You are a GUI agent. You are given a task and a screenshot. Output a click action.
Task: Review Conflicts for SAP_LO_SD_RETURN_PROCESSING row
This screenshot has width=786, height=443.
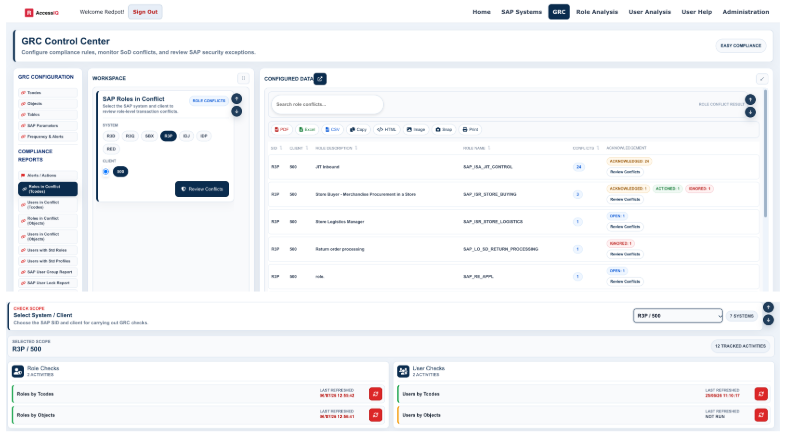tap(625, 254)
